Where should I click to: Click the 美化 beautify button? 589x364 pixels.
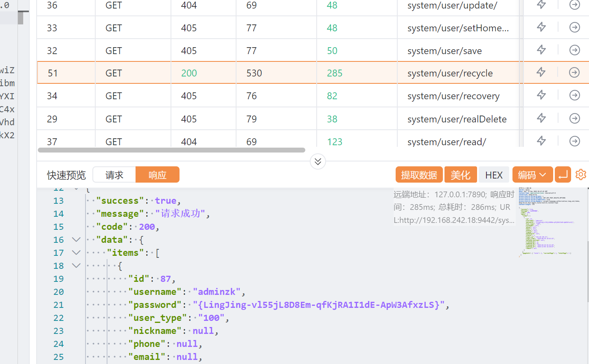click(x=460, y=175)
